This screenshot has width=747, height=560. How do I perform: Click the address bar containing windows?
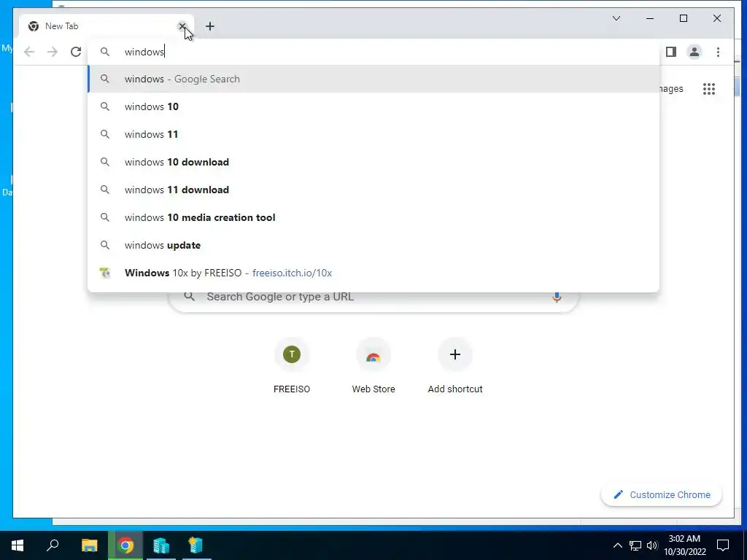pos(373,52)
